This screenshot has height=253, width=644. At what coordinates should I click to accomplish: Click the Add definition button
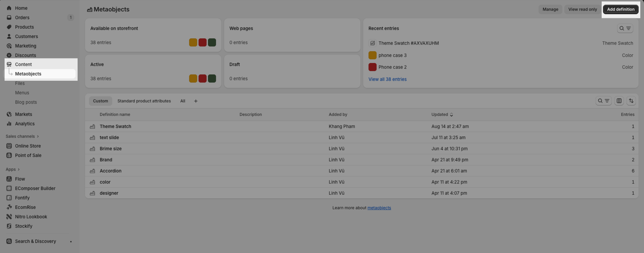[620, 9]
